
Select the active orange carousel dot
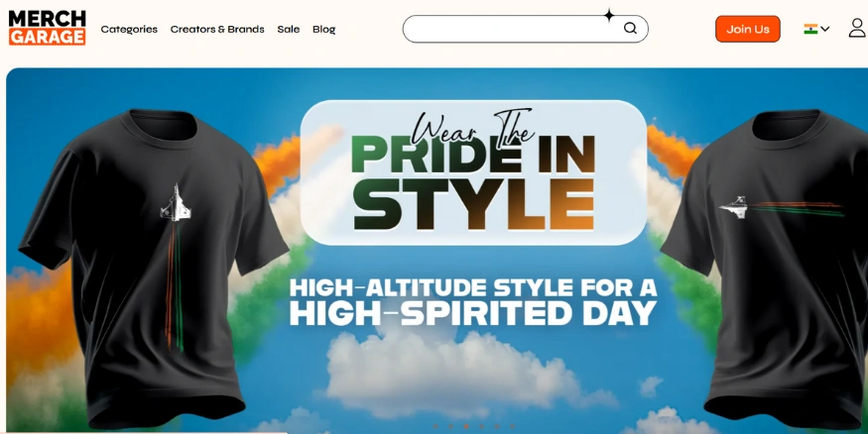pos(466,426)
